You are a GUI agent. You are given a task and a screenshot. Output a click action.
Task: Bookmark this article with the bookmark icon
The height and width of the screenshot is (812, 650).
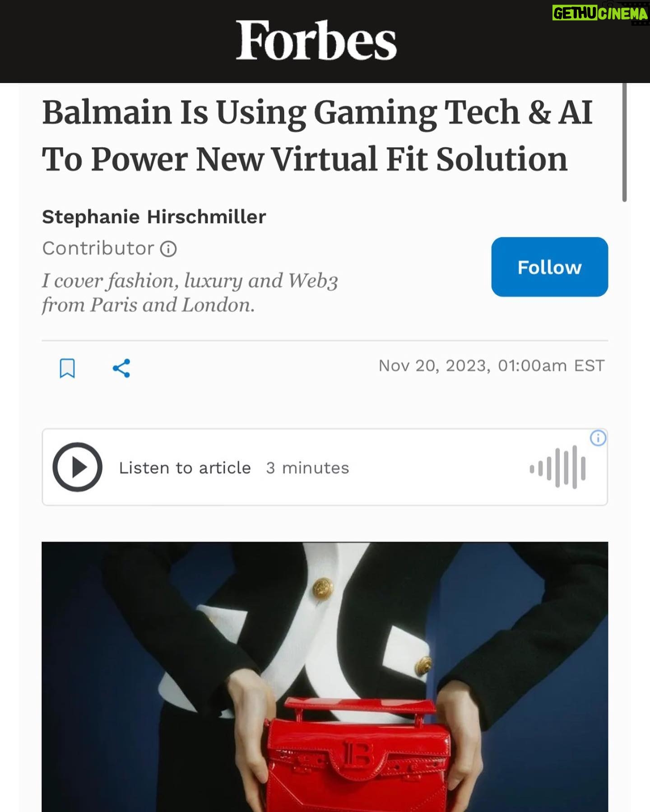coord(67,368)
